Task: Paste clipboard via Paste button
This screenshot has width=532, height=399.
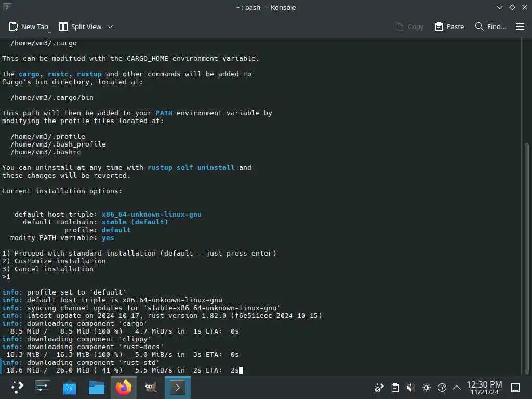Action: point(449,27)
